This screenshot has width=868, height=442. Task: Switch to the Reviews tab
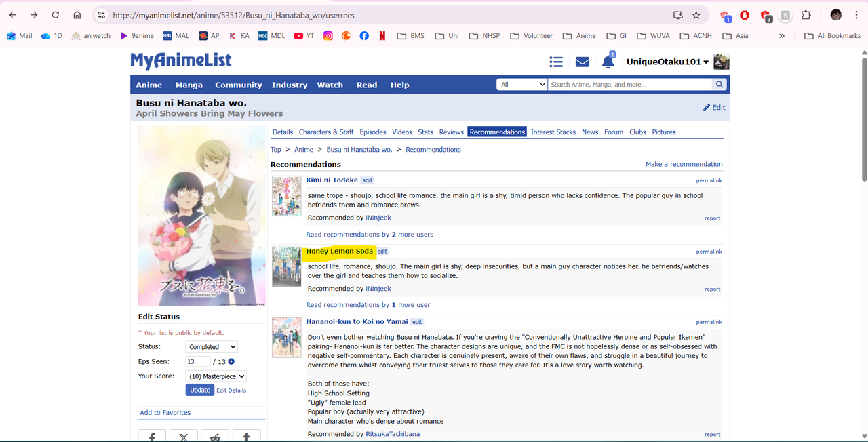click(x=451, y=132)
